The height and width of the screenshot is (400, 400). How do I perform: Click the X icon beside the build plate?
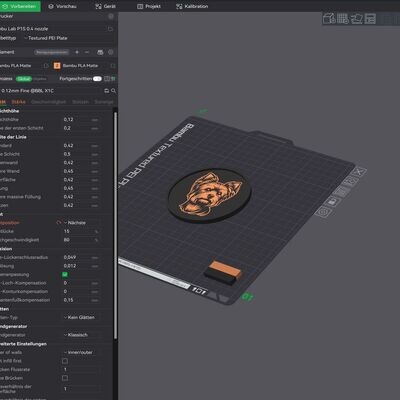(359, 172)
